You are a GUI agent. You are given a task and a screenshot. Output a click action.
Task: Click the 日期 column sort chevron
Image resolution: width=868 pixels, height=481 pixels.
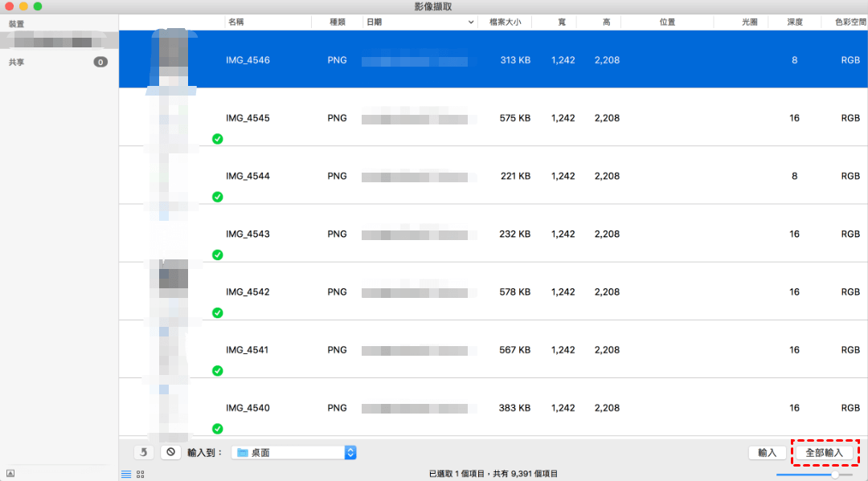[470, 22]
